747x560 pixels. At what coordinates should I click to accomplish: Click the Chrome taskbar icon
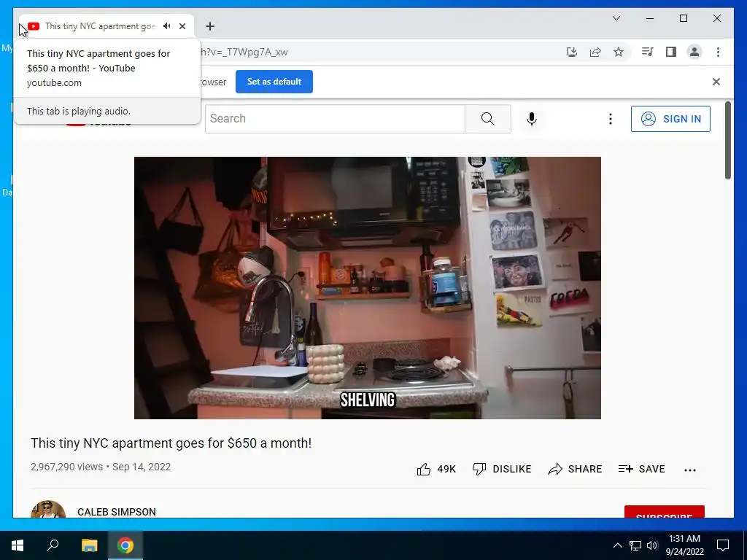[x=125, y=545]
